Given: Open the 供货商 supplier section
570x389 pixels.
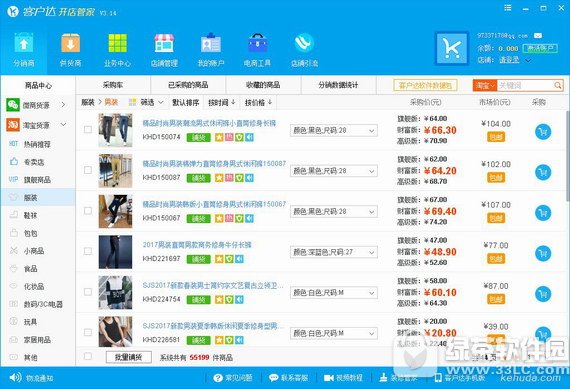Looking at the screenshot, I should click(71, 50).
